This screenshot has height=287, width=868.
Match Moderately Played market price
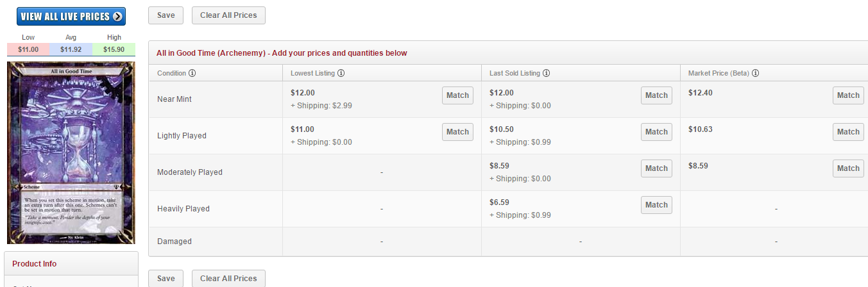[848, 168]
